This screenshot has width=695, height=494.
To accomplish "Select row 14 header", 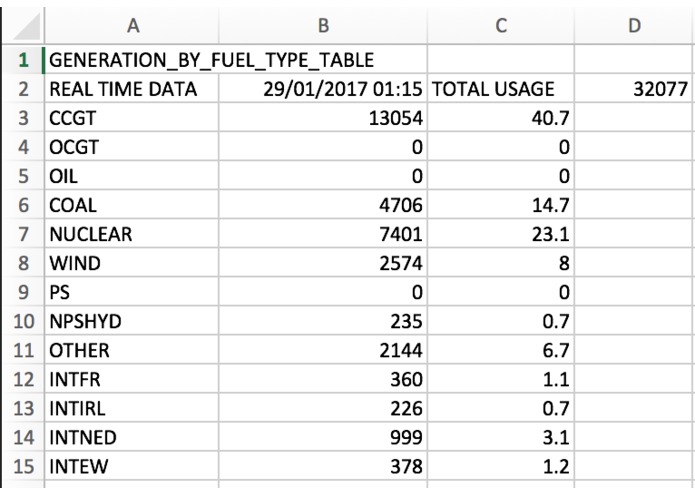I will click(x=23, y=437).
